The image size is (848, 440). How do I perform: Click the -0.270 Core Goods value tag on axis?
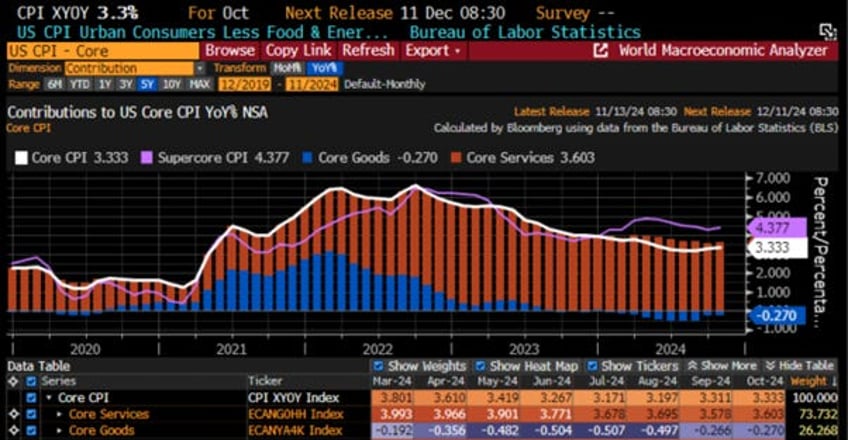[777, 315]
